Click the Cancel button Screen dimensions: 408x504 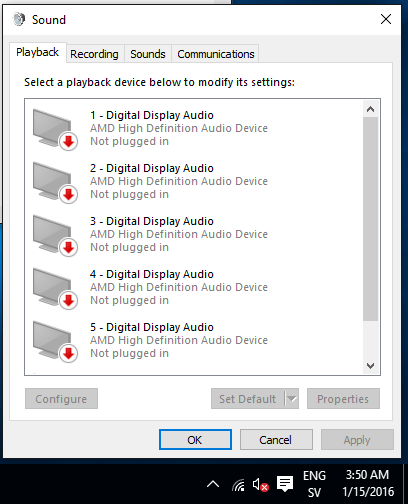(276, 440)
